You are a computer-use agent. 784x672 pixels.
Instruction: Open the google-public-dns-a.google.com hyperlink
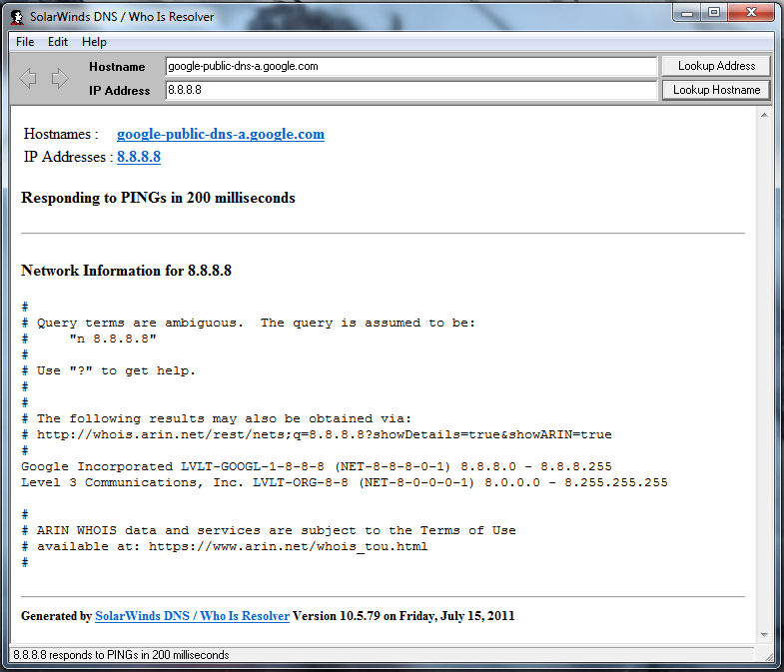pyautogui.click(x=221, y=134)
